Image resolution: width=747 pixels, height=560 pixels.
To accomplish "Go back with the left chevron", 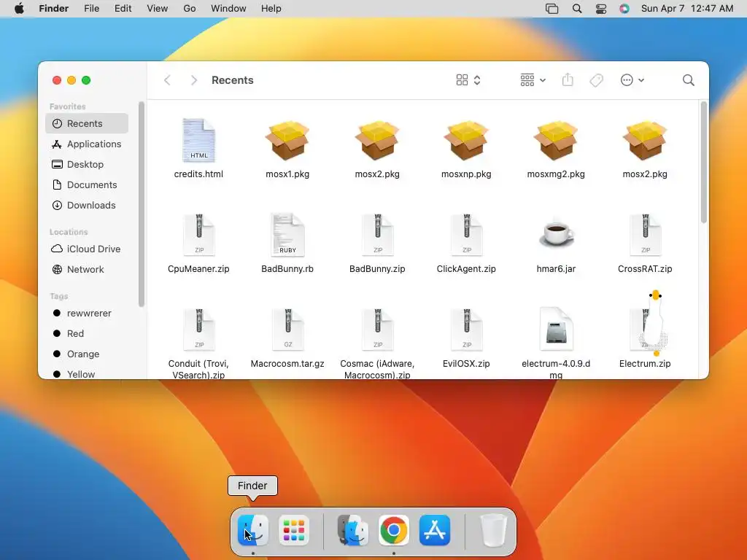I will click(x=167, y=80).
